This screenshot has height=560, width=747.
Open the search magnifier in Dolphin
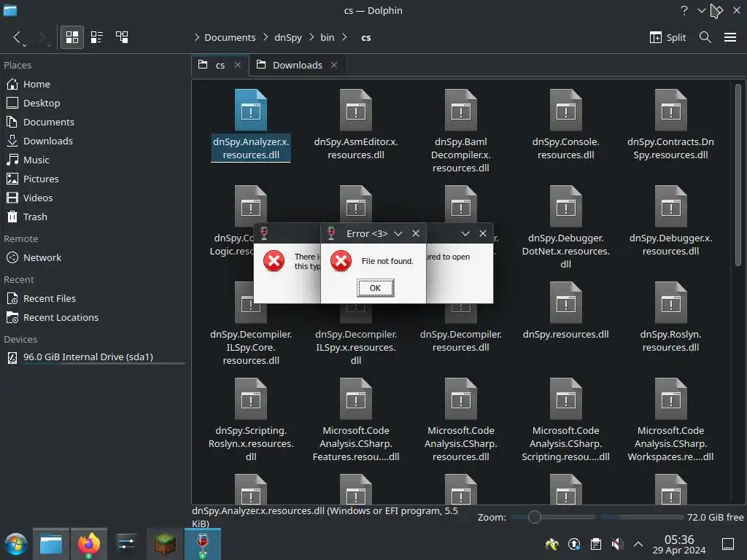tap(705, 37)
